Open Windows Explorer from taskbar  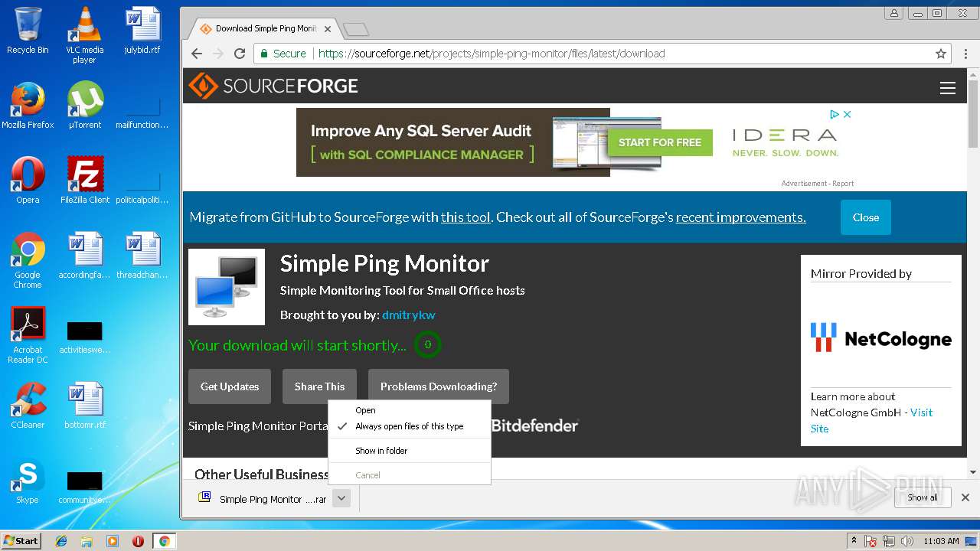click(87, 541)
